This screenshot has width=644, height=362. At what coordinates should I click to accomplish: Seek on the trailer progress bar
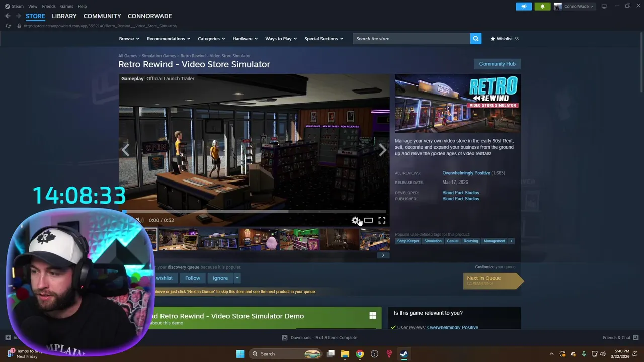(254, 212)
